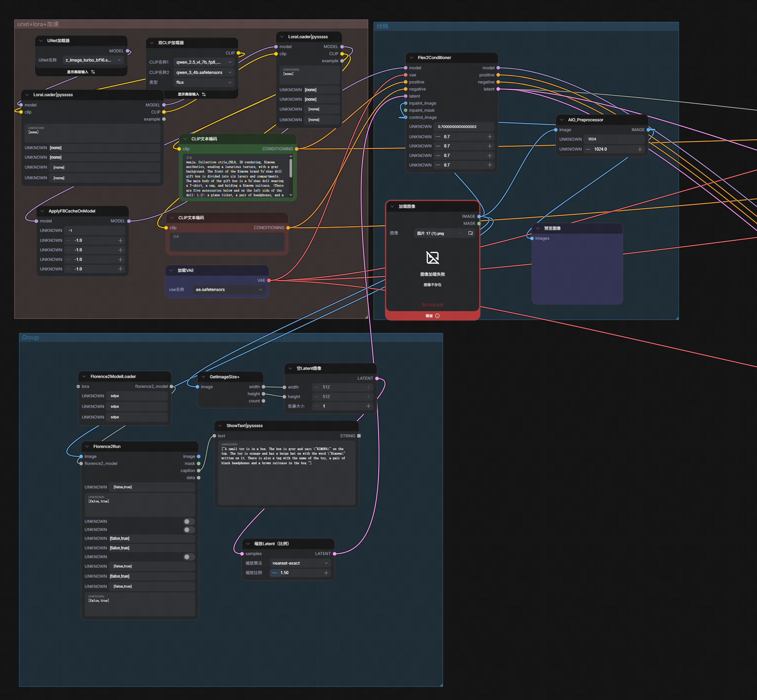Increase 缩放比例 value with plus button

click(326, 573)
